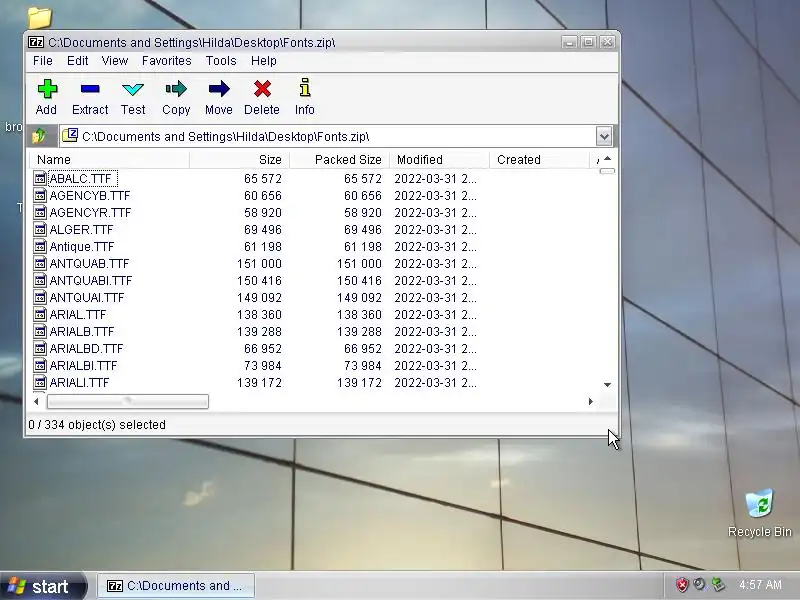This screenshot has width=800, height=600.
Task: Sort files by Name column header
Action: [x=109, y=160]
